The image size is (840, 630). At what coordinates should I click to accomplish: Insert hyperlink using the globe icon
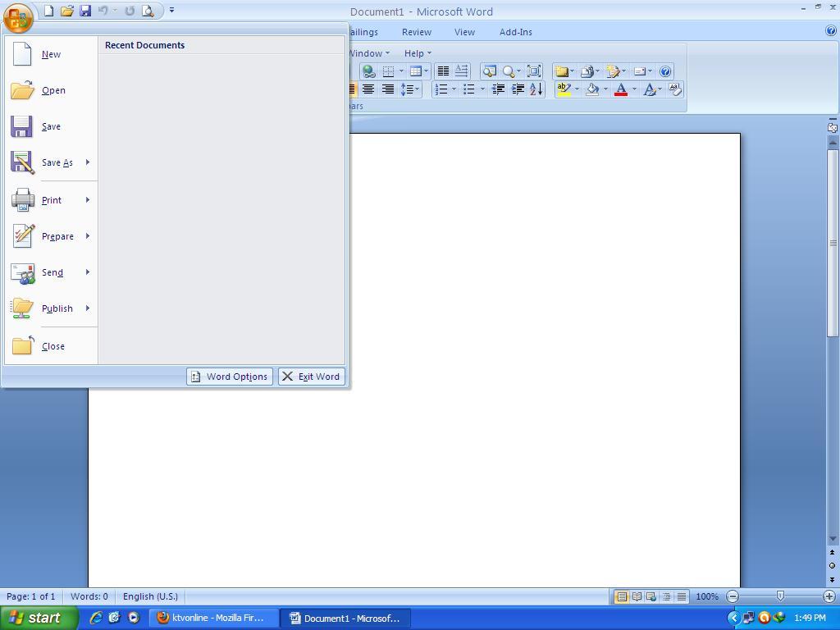tap(368, 71)
